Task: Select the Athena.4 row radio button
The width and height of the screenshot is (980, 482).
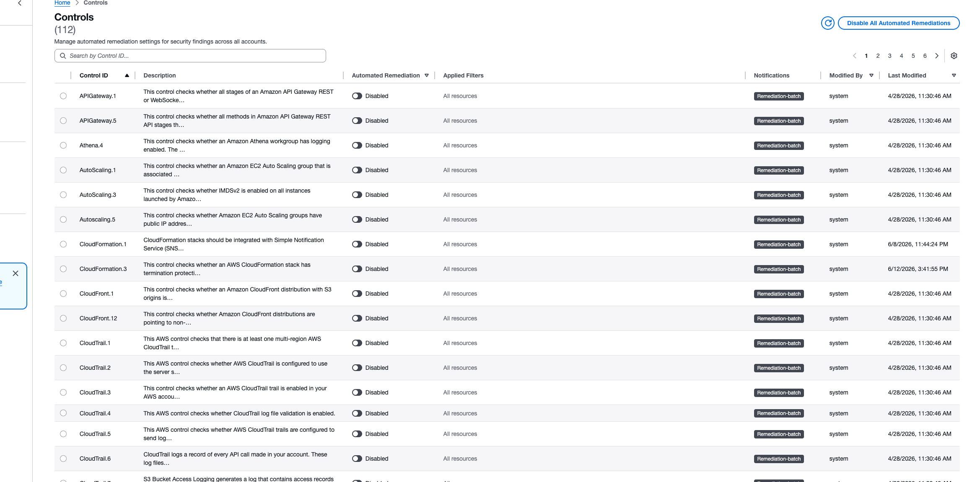Action: point(63,145)
